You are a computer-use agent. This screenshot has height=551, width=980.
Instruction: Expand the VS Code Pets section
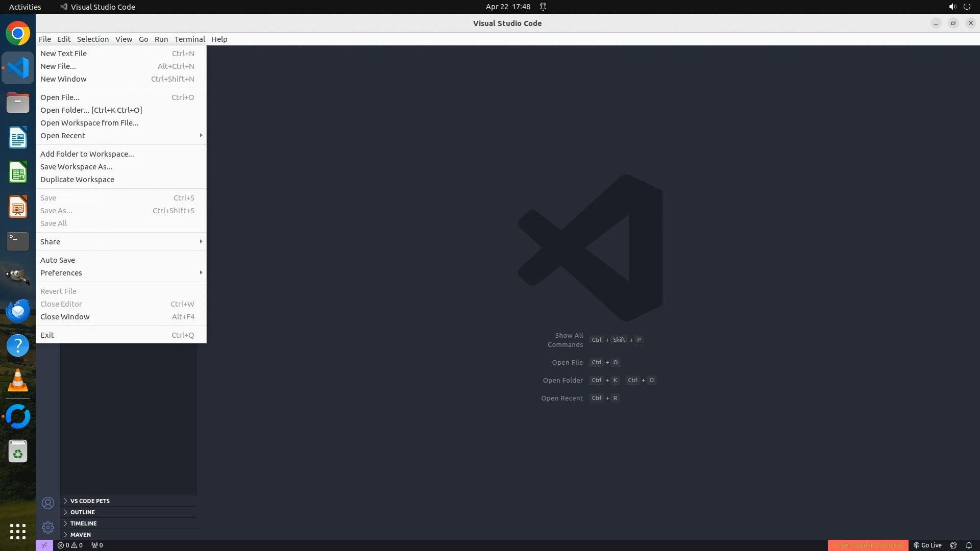(90, 500)
